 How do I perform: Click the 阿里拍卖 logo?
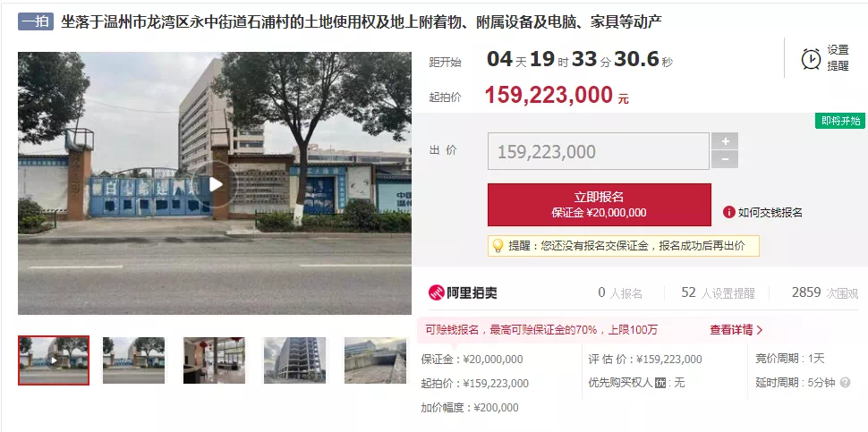point(463,292)
